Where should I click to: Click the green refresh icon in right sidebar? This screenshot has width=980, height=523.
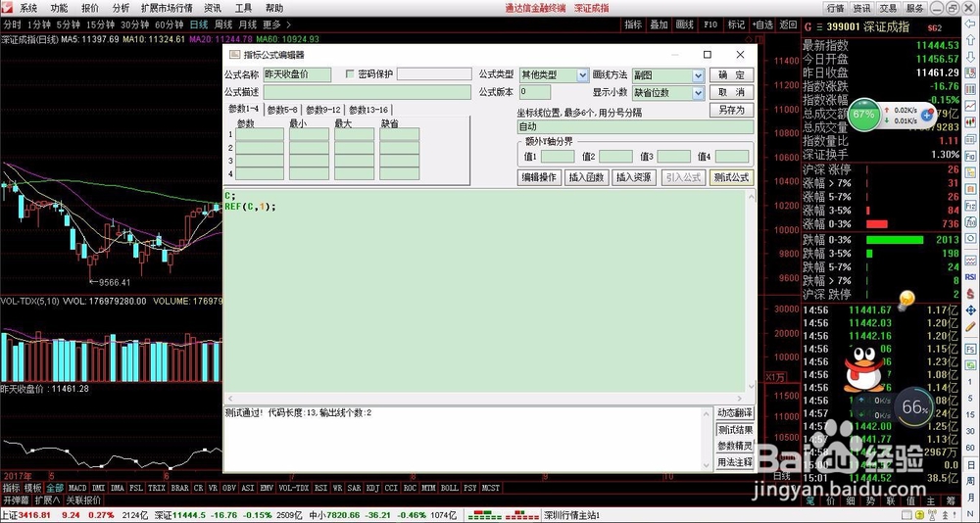(970, 365)
